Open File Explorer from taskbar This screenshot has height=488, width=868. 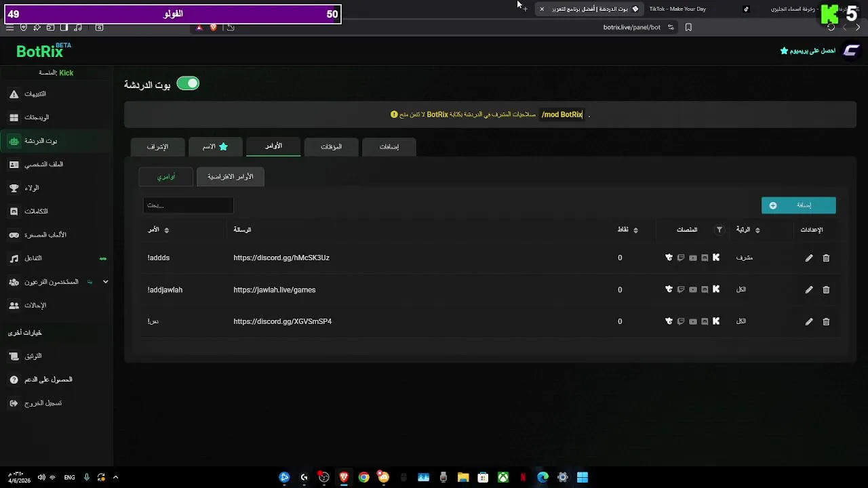[x=463, y=477]
